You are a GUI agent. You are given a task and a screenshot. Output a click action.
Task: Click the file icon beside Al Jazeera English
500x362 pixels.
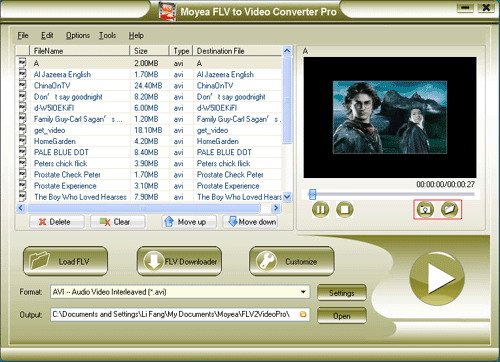pos(22,74)
